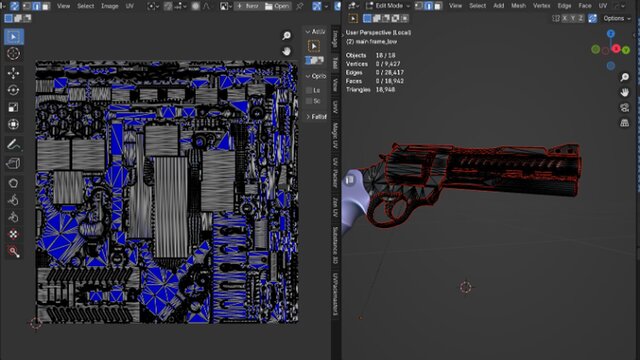Screen dimensions: 640x360
Task: Click the blue Z axis gizmo ball
Action: pyautogui.click(x=611, y=34)
